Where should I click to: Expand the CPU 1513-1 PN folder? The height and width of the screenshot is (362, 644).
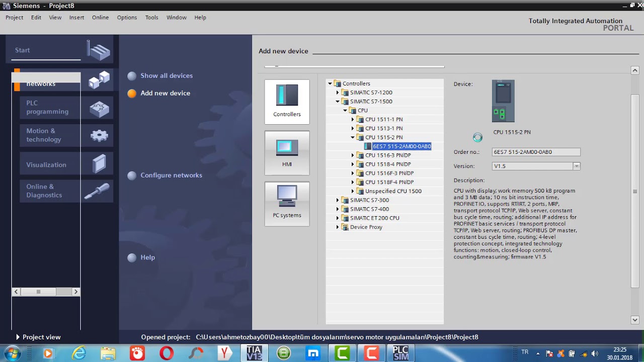pos(353,129)
